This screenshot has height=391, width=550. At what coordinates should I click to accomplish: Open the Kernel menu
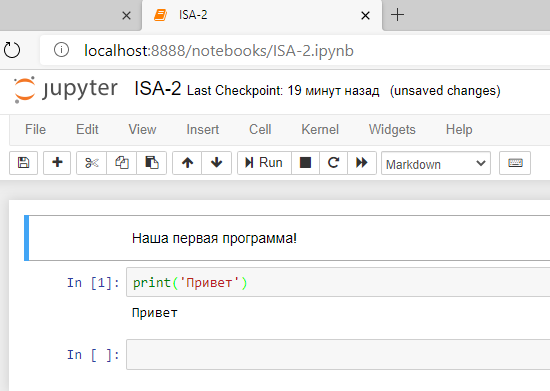(320, 129)
